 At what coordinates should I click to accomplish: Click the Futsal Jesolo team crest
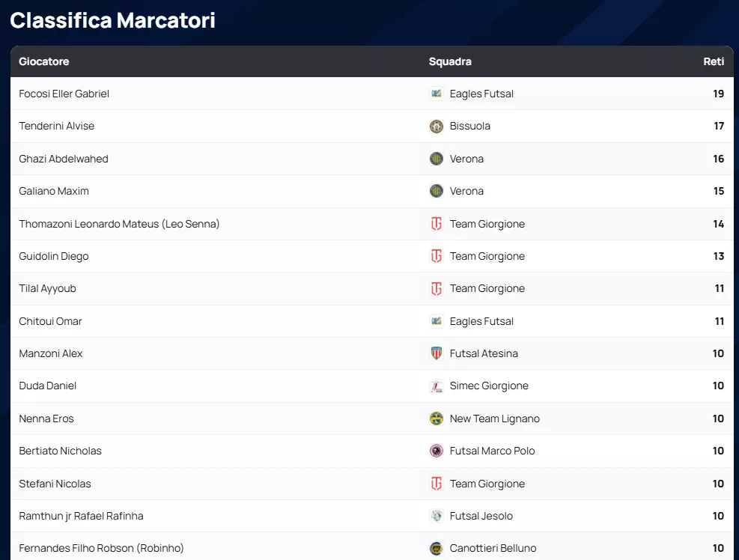point(436,516)
